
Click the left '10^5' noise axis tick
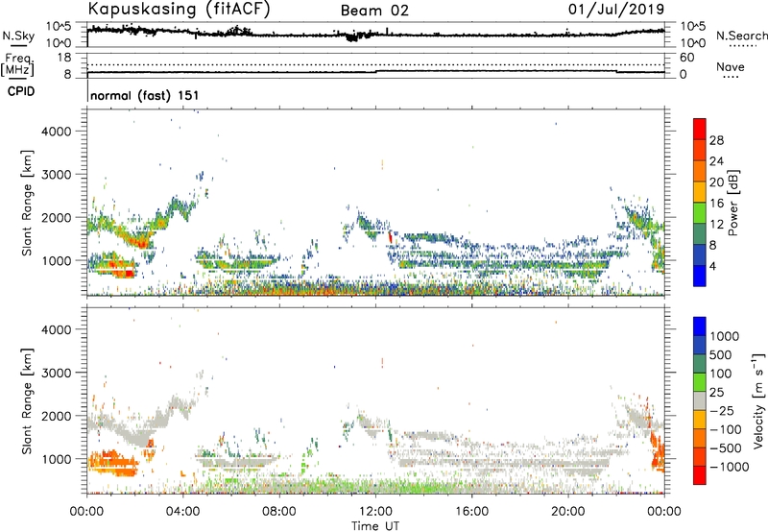[x=59, y=26]
